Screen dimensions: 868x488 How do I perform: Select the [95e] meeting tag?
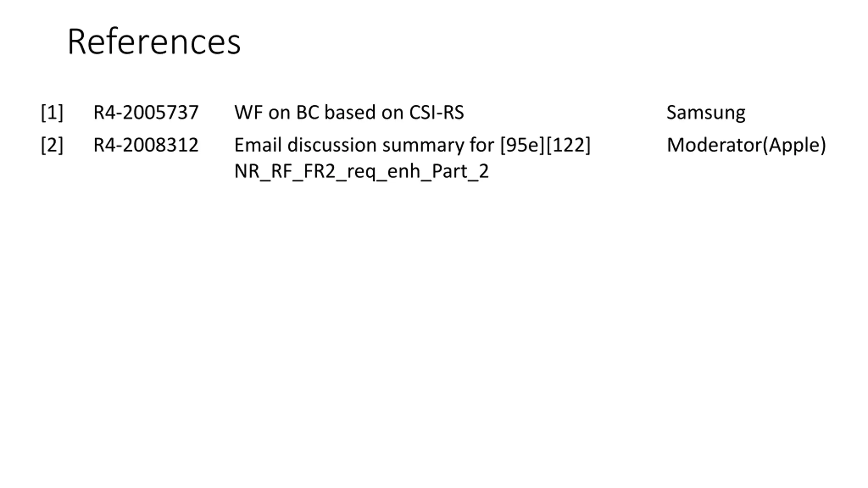pos(522,145)
